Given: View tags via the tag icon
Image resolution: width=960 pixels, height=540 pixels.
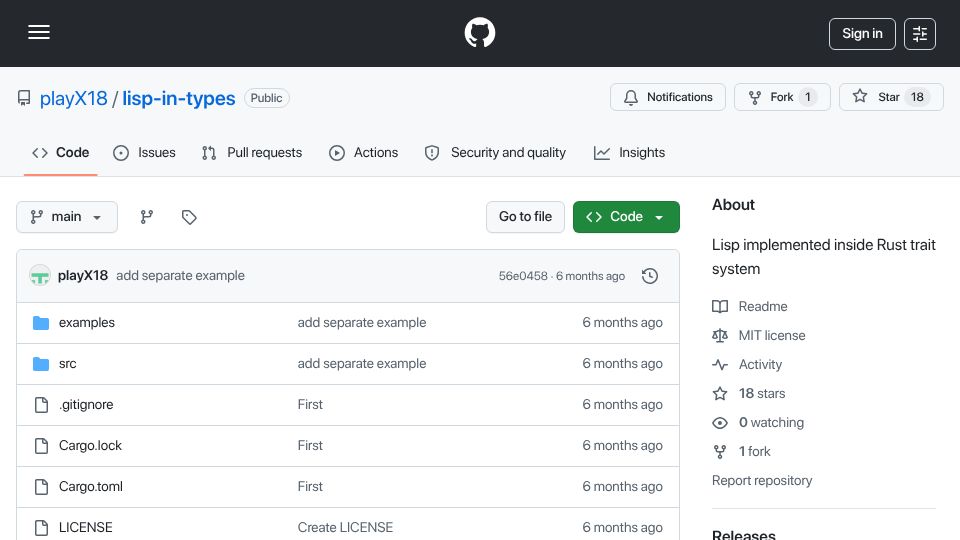Looking at the screenshot, I should (189, 217).
